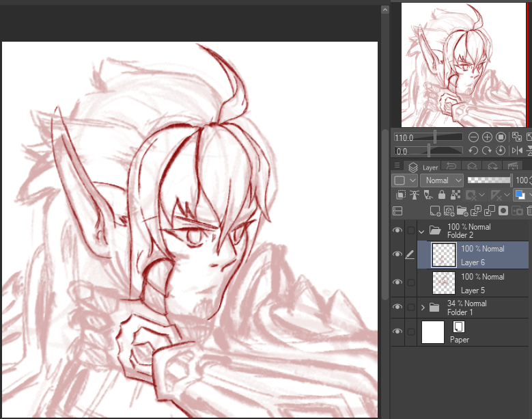Screen dimensions: 532x419
Task: Create a layer mask
Action: pos(503,211)
